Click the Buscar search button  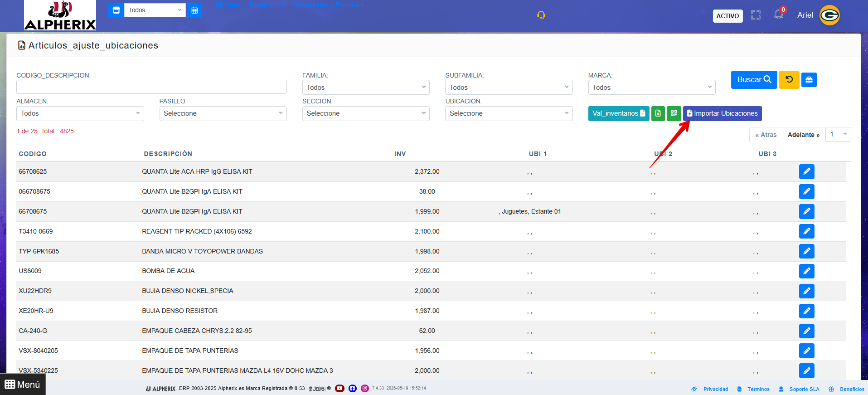click(754, 80)
